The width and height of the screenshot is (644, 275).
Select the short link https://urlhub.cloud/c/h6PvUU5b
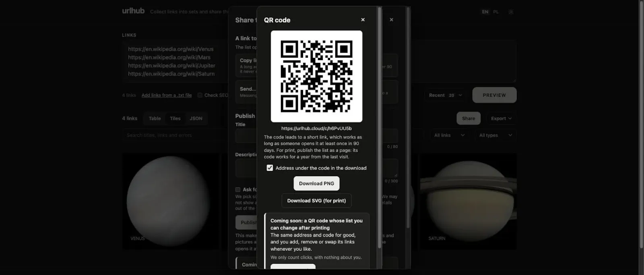click(x=316, y=128)
